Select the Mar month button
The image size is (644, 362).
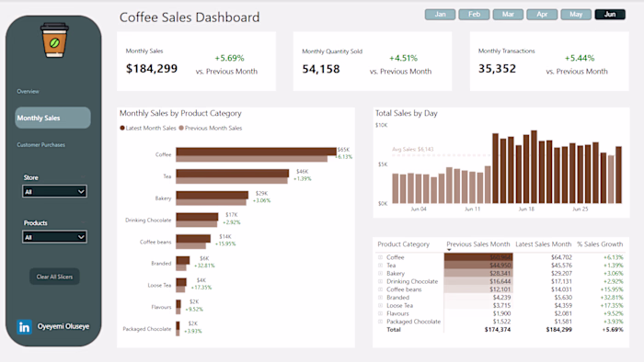coord(508,15)
